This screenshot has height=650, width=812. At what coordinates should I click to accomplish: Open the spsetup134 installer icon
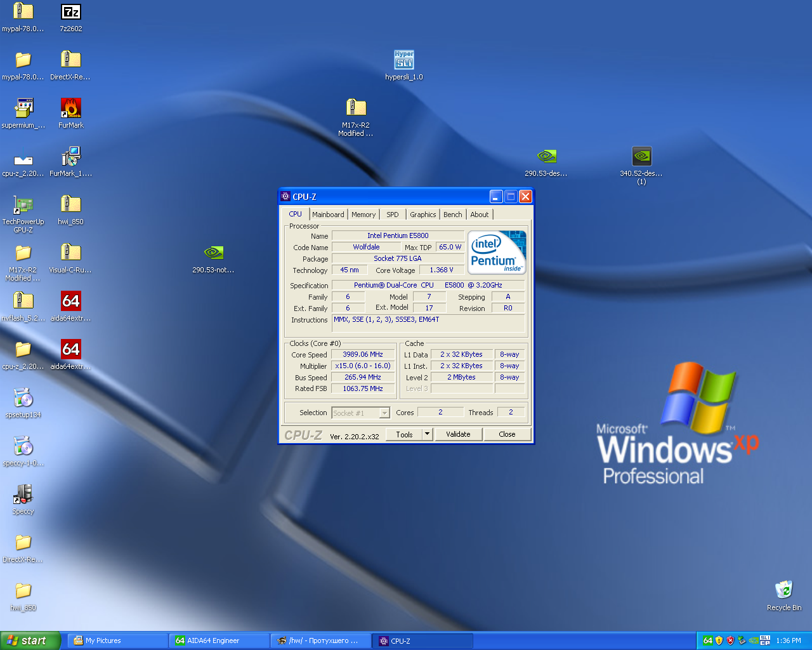[x=23, y=398]
